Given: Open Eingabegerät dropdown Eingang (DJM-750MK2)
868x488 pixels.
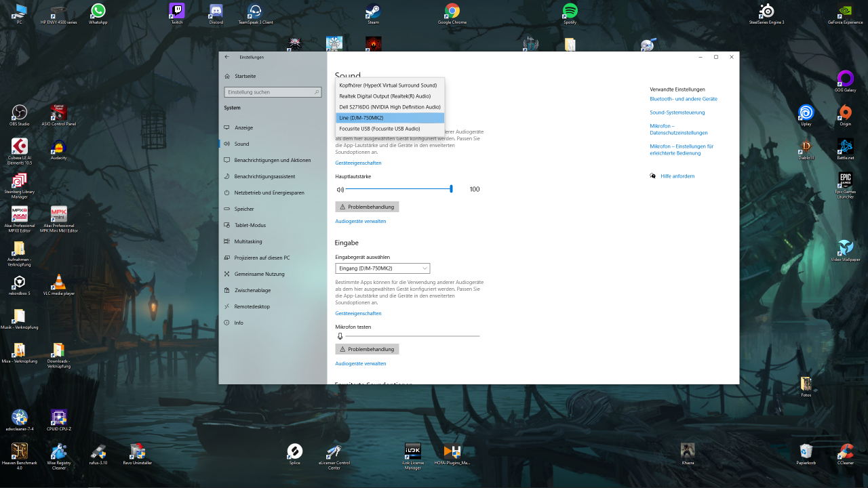Looking at the screenshot, I should click(382, 268).
